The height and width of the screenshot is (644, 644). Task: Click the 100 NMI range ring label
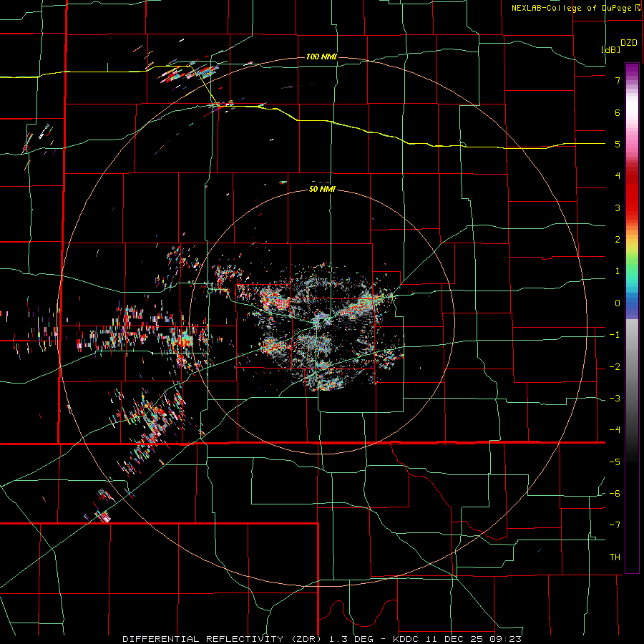321,57
